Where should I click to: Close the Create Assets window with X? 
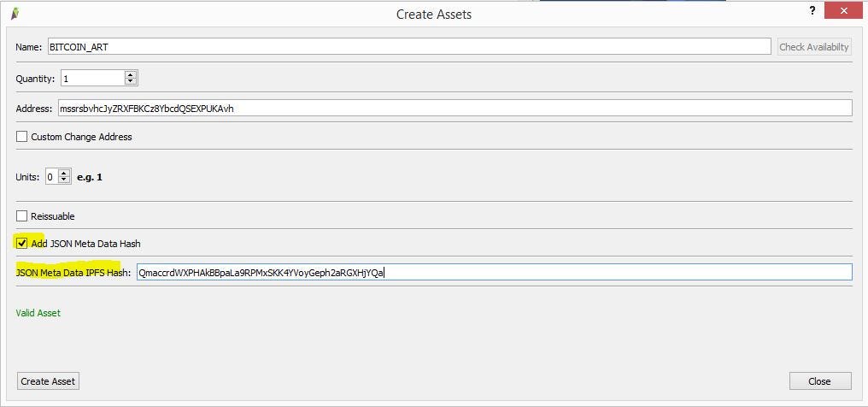[x=843, y=10]
